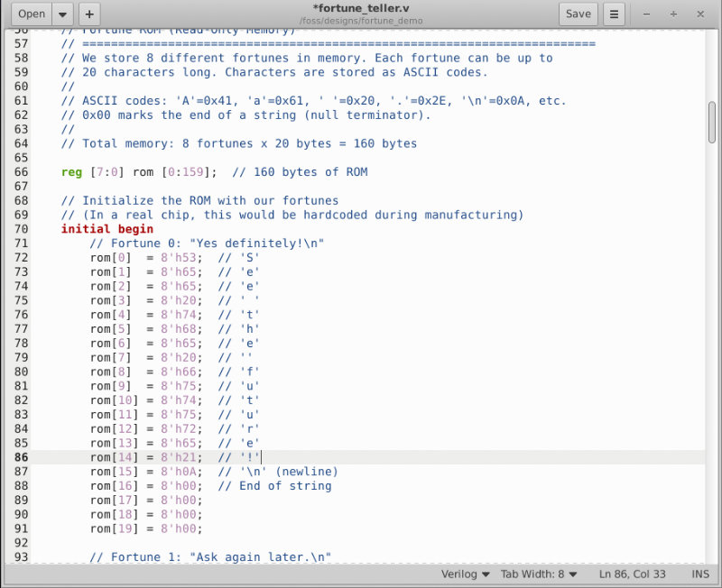Click the fortune_teller.v title in header
Image resolution: width=722 pixels, height=588 pixels.
tap(360, 8)
